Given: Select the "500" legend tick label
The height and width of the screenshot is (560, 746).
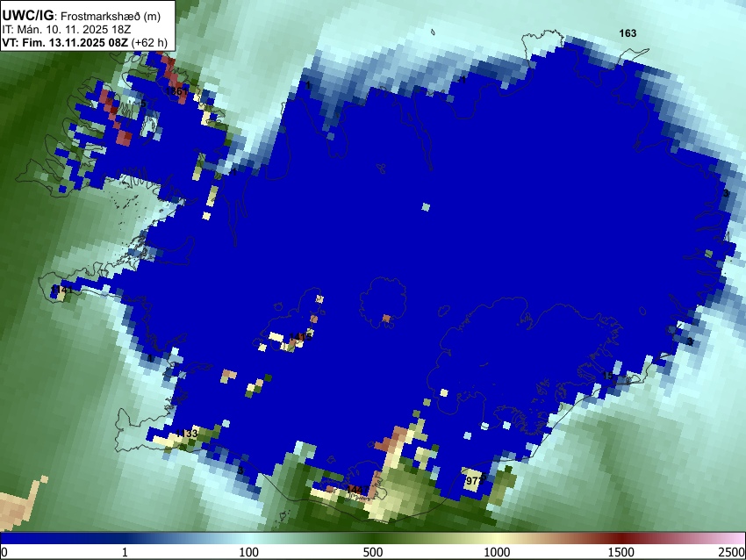Looking at the screenshot, I should (x=373, y=552).
